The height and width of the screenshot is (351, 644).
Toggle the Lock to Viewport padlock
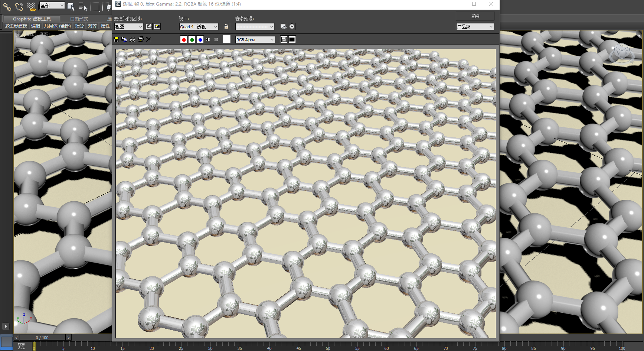(226, 26)
